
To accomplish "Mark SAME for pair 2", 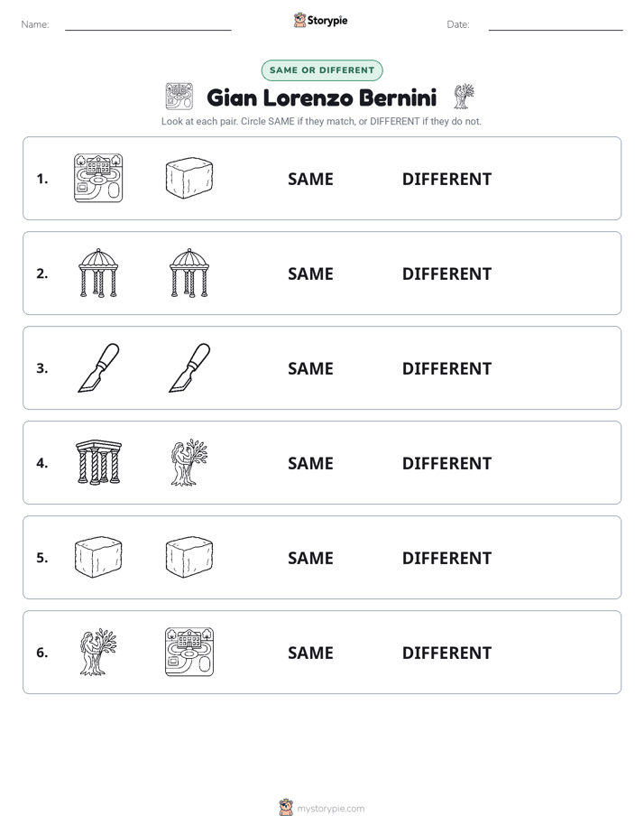I will (310, 273).
